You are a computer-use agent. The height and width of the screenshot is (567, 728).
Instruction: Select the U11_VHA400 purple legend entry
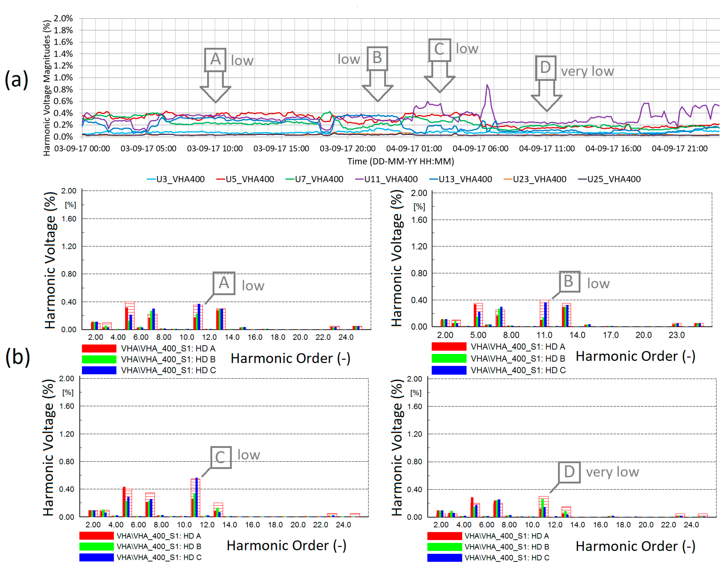pyautogui.click(x=387, y=179)
